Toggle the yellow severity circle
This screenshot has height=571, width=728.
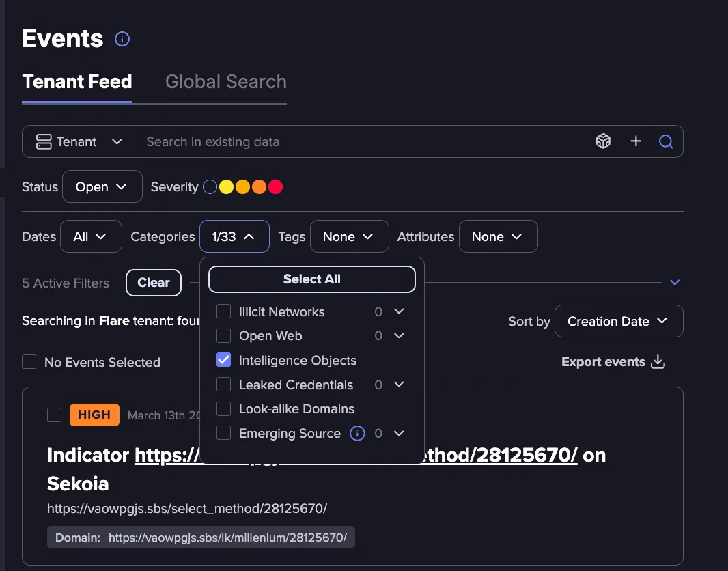coord(226,186)
